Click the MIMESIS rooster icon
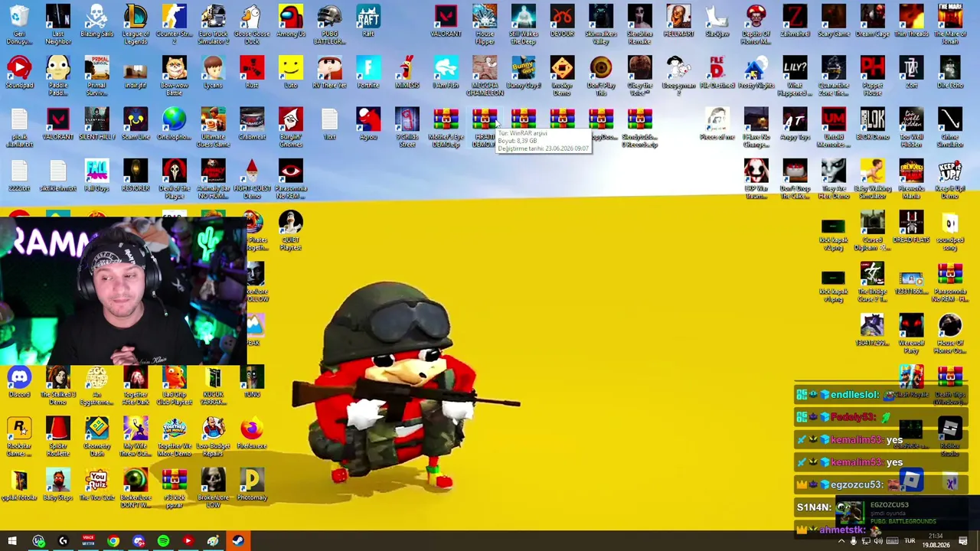Screen dimensions: 980x551 pos(407,73)
